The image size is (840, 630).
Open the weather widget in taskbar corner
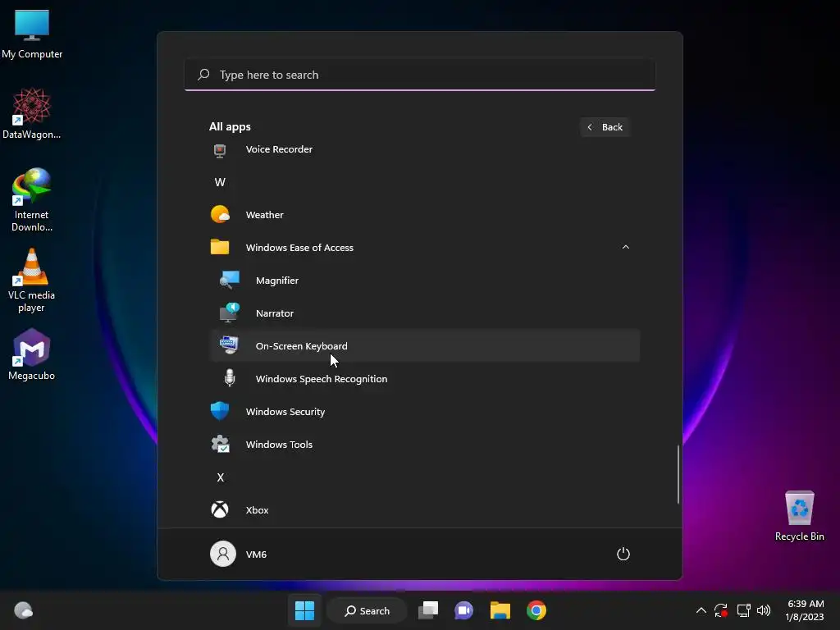(x=23, y=610)
